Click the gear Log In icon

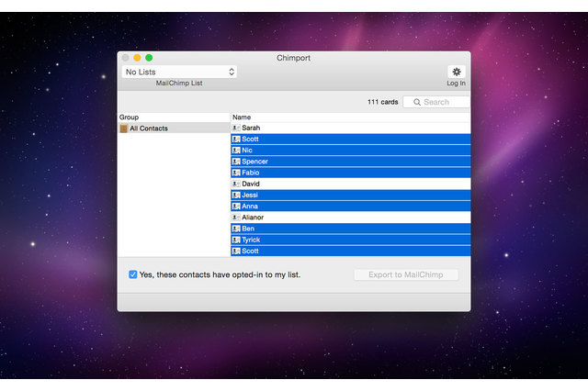click(456, 72)
